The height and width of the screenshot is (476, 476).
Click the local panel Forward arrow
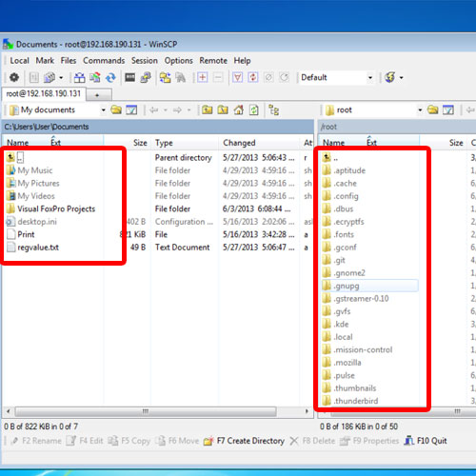pos(177,110)
